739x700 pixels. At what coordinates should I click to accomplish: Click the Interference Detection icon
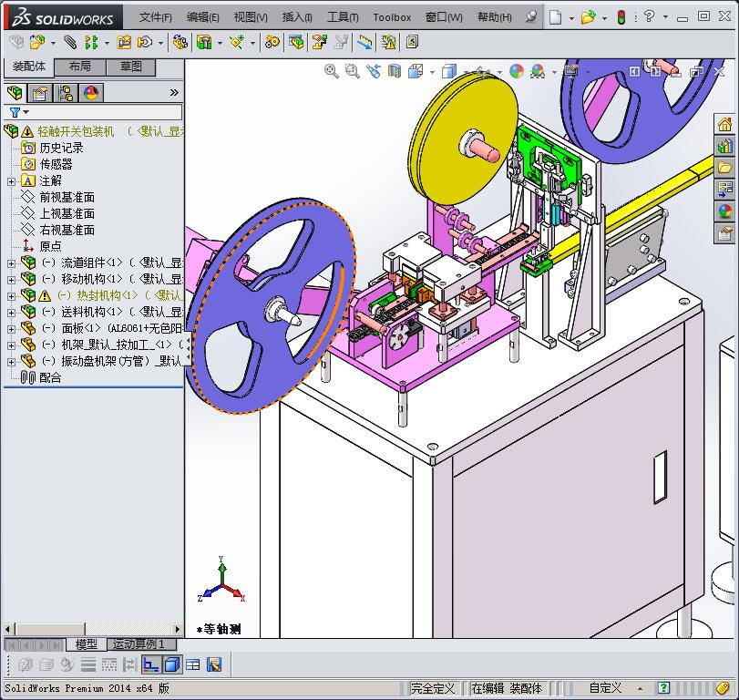pyautogui.click(x=364, y=43)
